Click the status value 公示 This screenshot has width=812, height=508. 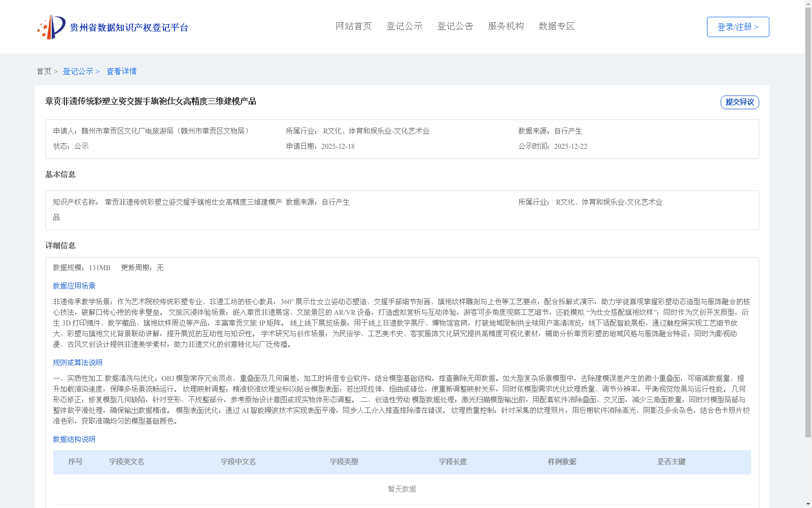click(x=82, y=146)
